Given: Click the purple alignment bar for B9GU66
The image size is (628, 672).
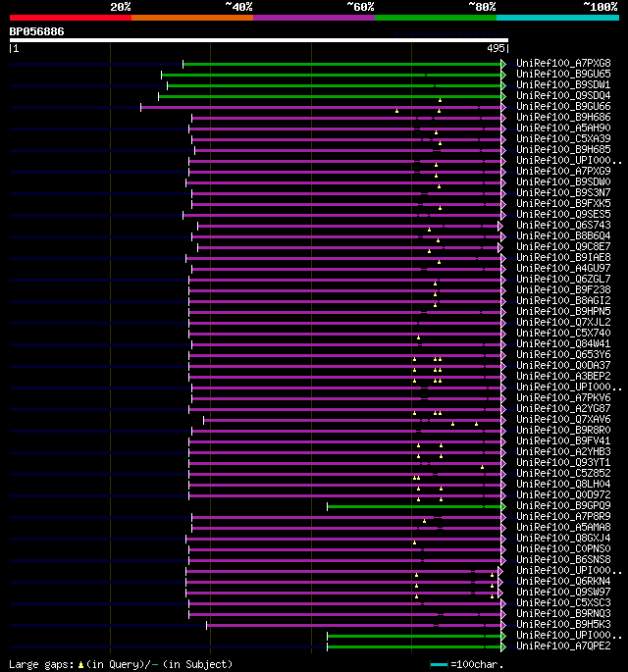Looking at the screenshot, I should (x=321, y=108).
